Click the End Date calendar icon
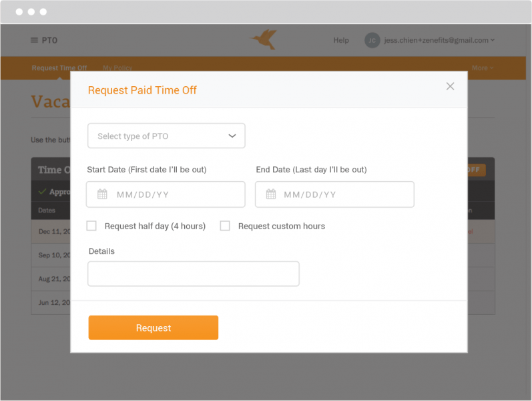 click(271, 194)
